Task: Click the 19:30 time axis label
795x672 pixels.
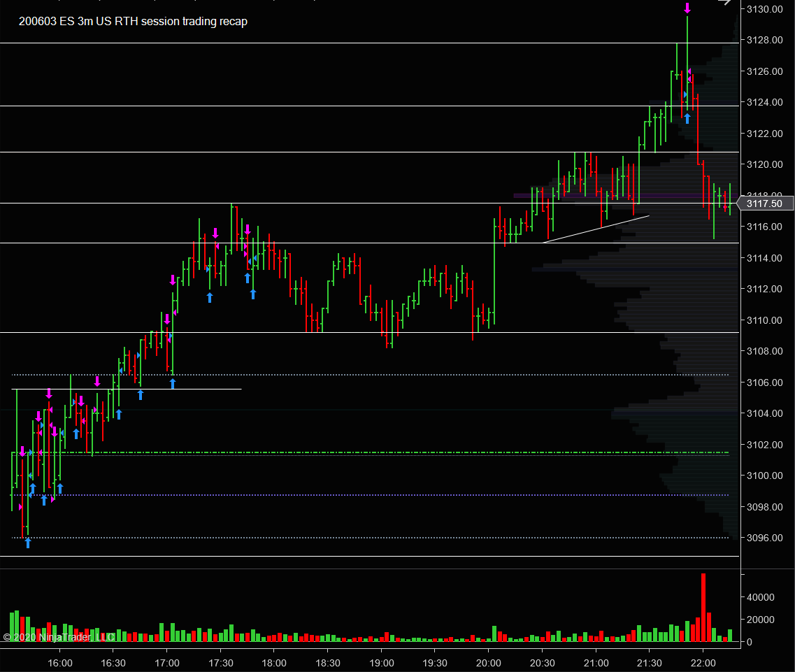Action: click(434, 663)
